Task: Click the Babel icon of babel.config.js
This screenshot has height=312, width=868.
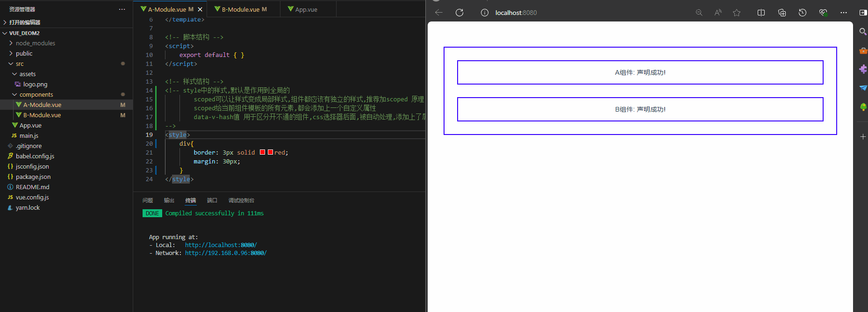Action: (10, 156)
